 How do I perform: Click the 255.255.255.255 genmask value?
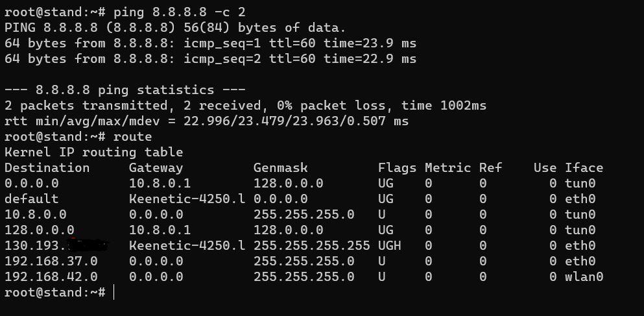[311, 245]
